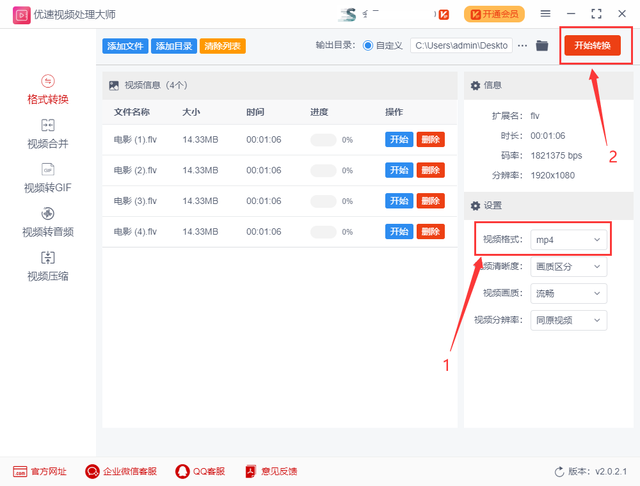Start conversion of 电影 (1).flv

[x=399, y=140]
